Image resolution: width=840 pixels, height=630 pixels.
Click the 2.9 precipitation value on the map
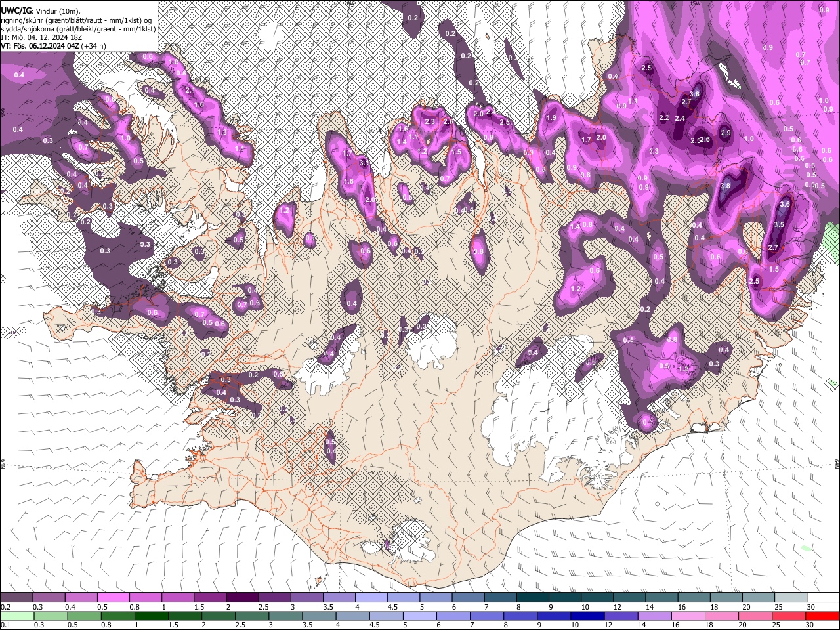(x=725, y=133)
